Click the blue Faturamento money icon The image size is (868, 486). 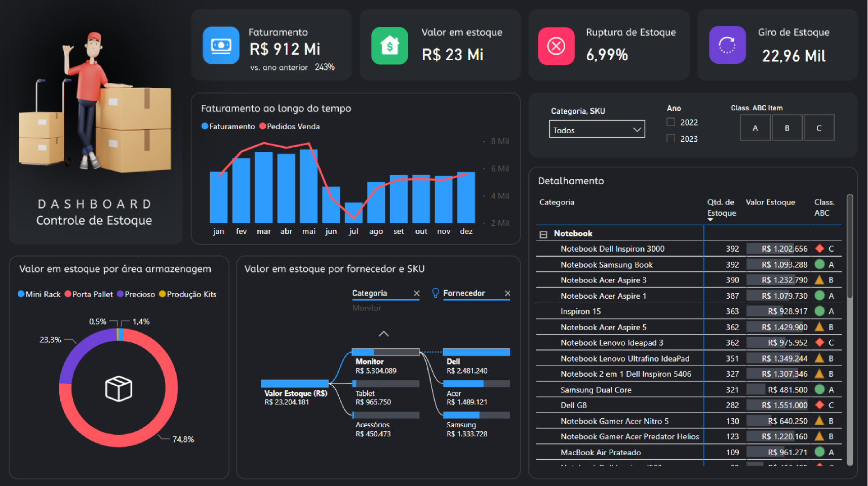pos(221,46)
